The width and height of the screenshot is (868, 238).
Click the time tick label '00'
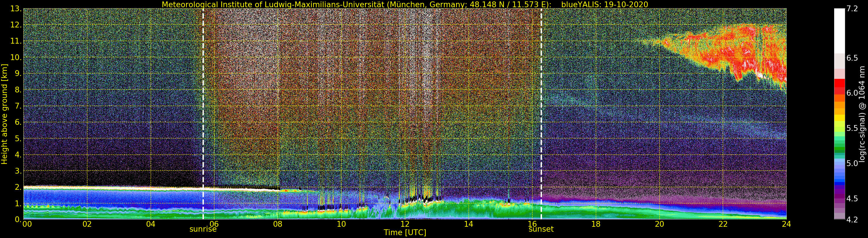[27, 224]
